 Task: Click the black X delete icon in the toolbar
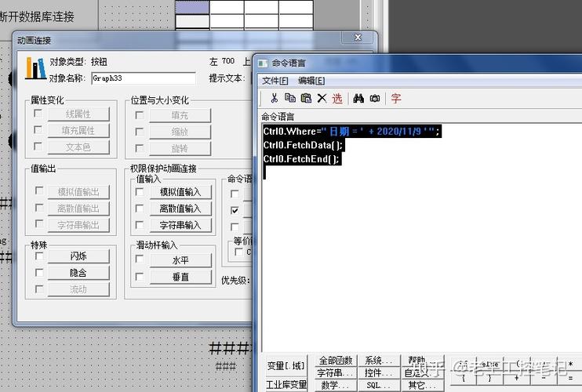click(x=322, y=98)
